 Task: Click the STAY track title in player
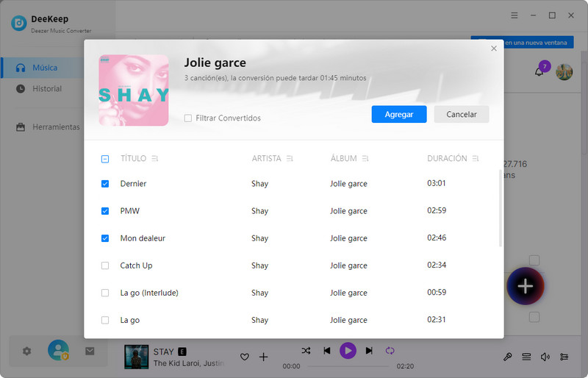tap(163, 352)
